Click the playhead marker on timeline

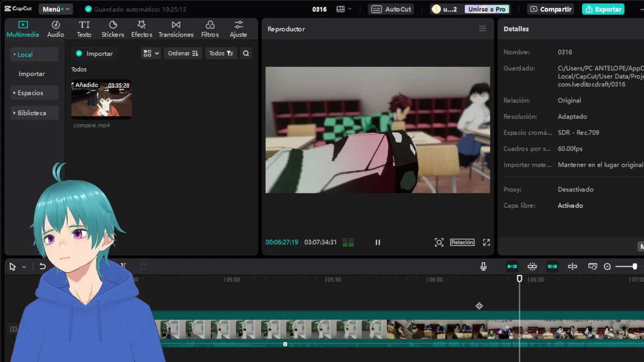(x=520, y=279)
